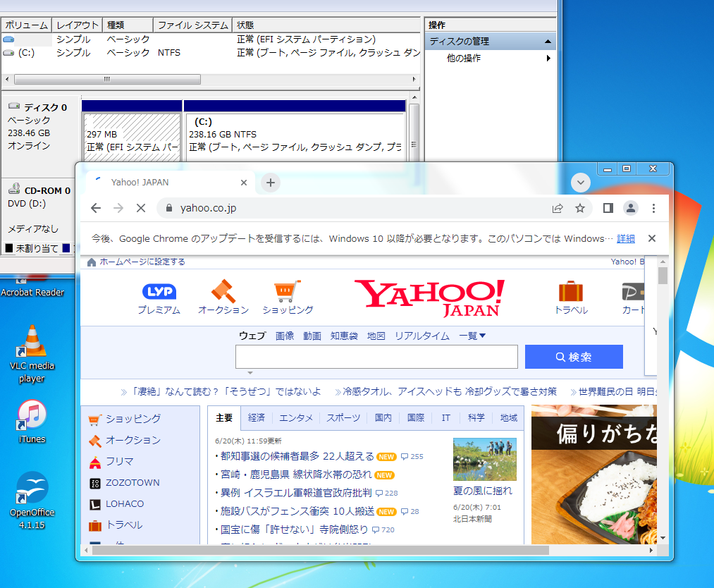The image size is (714, 588).
Task: Switch to the 経済 news tab
Action: (257, 417)
